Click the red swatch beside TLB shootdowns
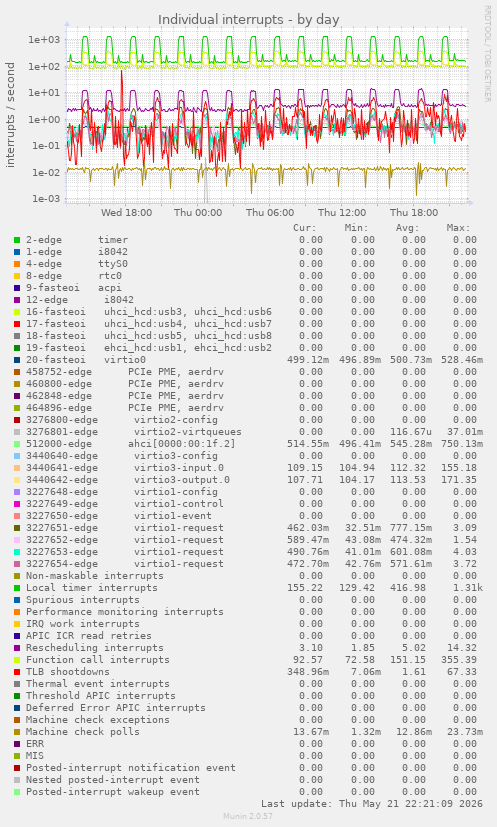This screenshot has width=497, height=827. click(17, 672)
